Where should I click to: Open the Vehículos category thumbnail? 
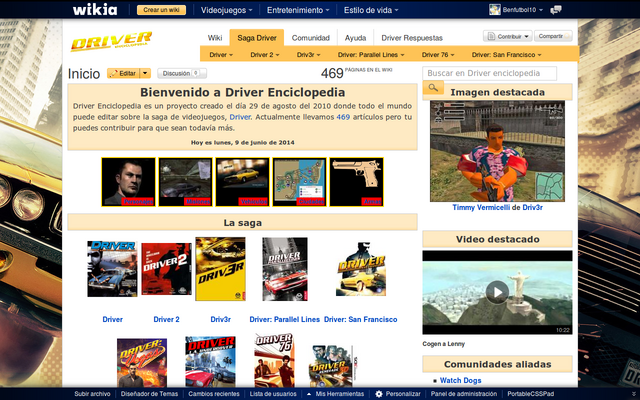tap(242, 182)
